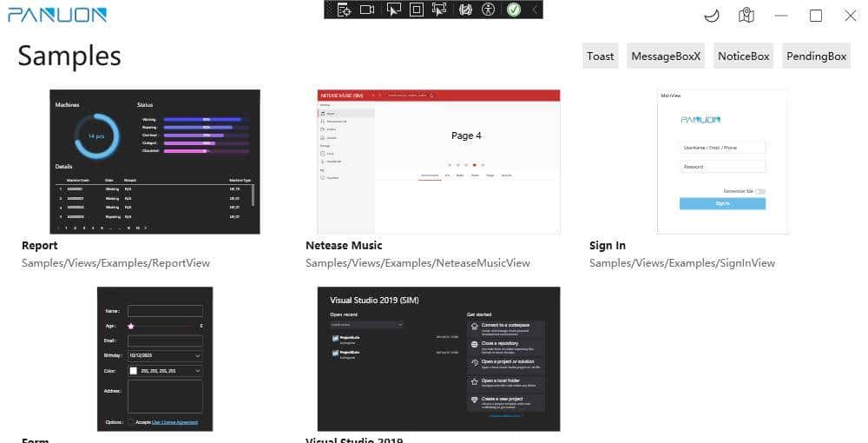
Task: Click path "Samples/Views/Examples/NeteaseMusicView"
Action: tap(418, 263)
